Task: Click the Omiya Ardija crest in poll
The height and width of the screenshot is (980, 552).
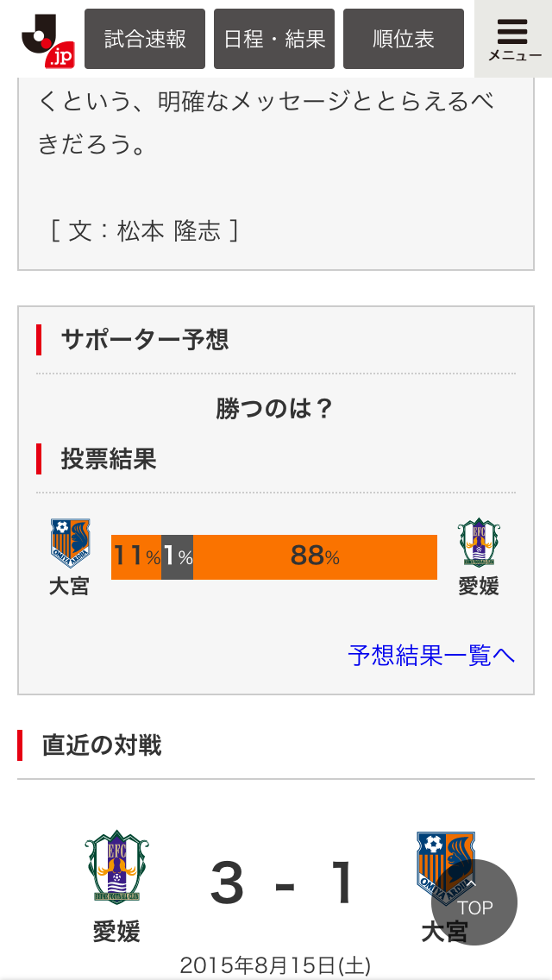Action: coord(70,543)
